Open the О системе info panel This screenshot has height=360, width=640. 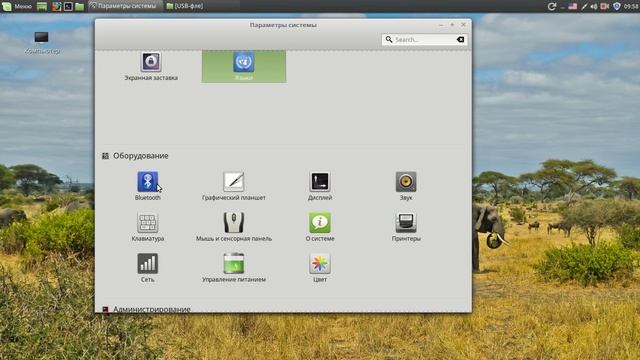[320, 227]
